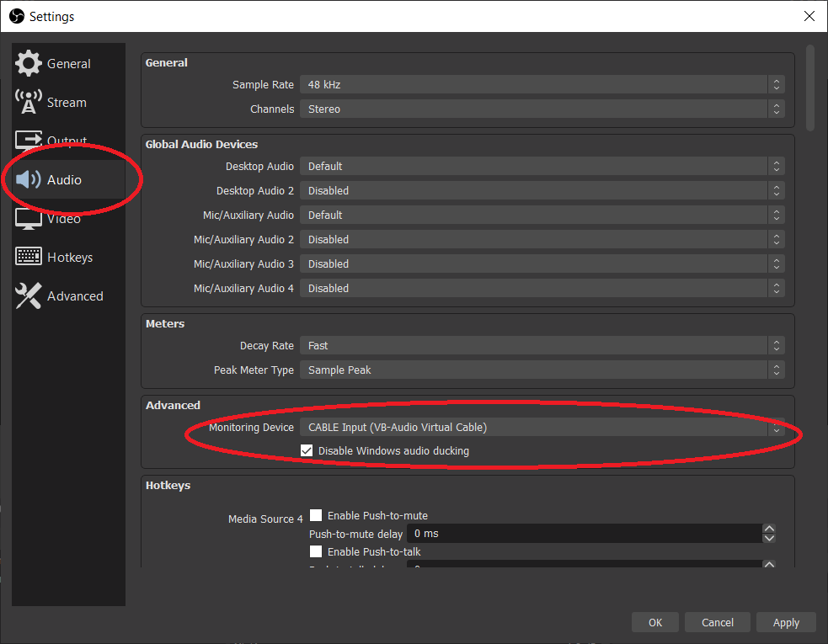Open the Decay Rate dropdown

pos(542,345)
